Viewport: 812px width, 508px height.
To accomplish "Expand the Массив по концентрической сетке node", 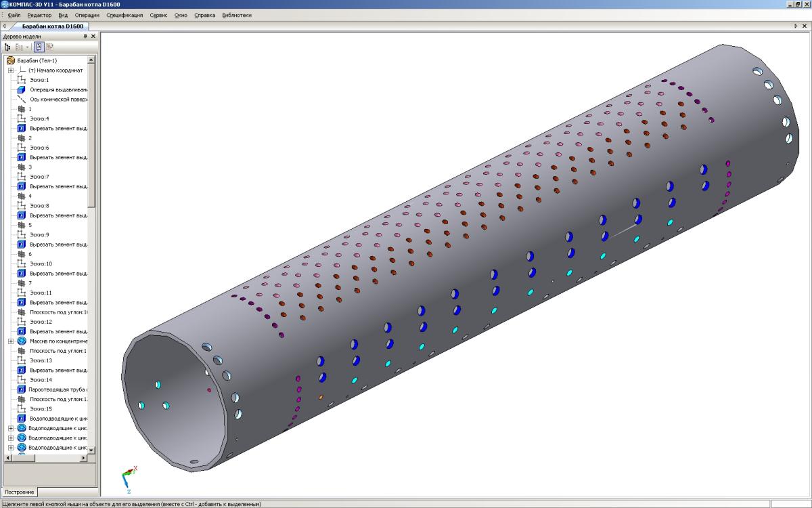I will tap(11, 341).
